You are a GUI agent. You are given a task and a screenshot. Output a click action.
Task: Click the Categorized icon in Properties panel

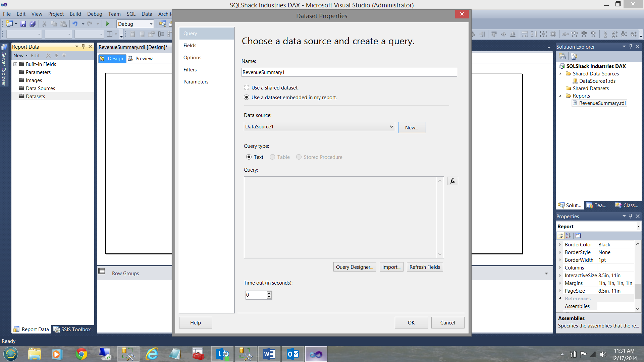point(560,236)
